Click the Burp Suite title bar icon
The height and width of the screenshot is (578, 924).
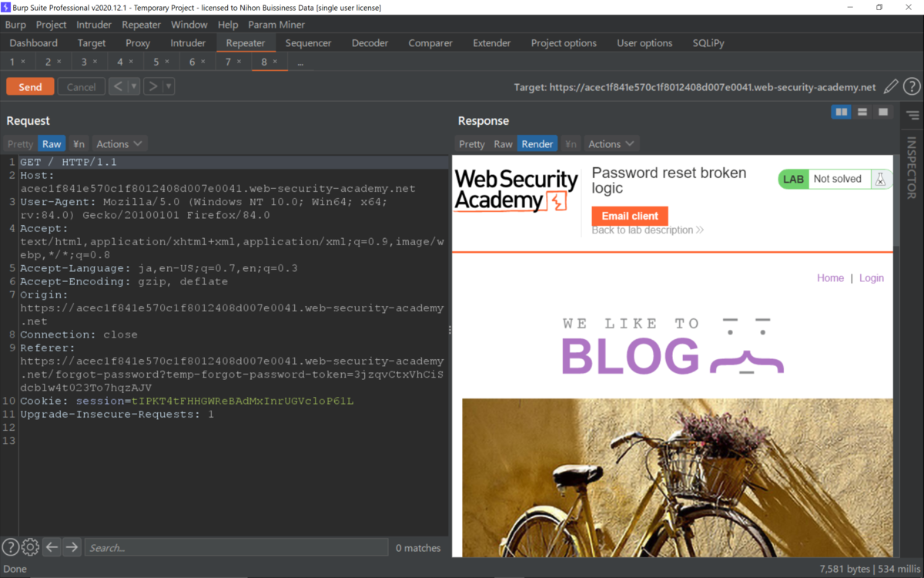6,8
